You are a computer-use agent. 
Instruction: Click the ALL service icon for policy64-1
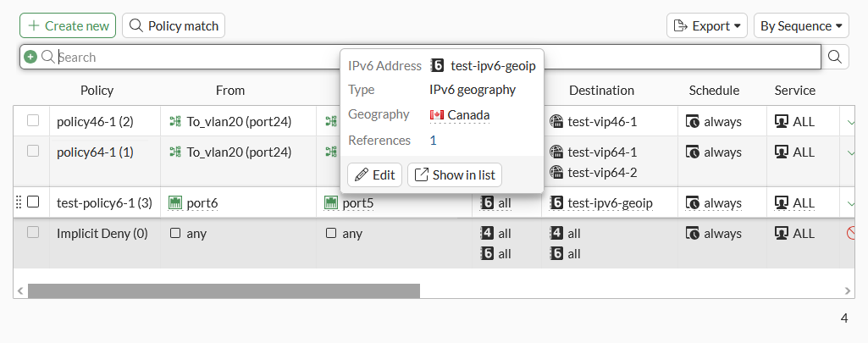click(x=779, y=152)
